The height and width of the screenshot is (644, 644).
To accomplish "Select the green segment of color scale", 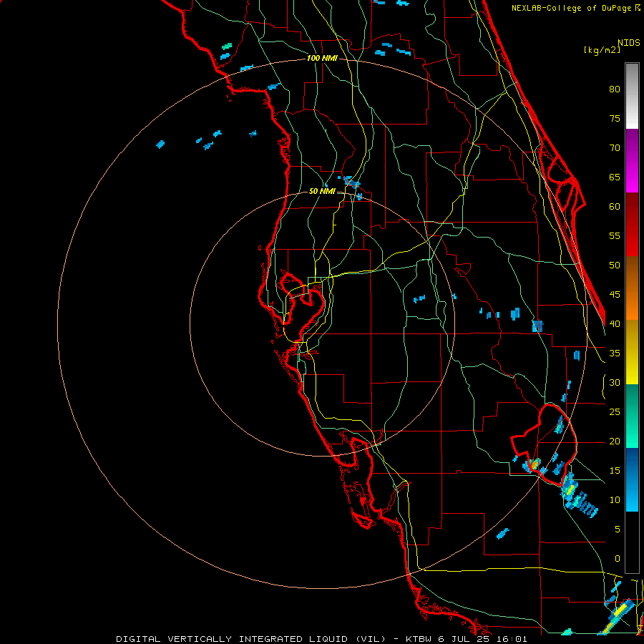I will (x=632, y=416).
